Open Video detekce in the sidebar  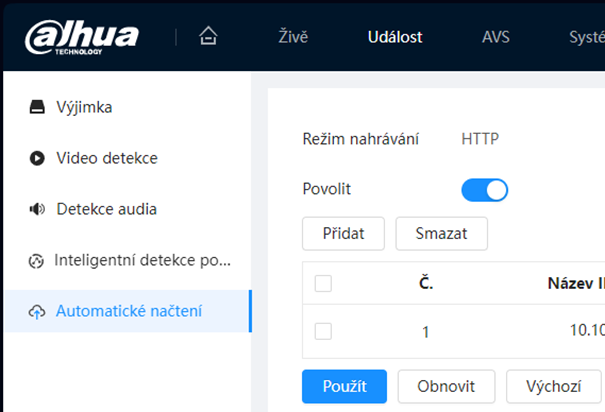pyautogui.click(x=107, y=158)
